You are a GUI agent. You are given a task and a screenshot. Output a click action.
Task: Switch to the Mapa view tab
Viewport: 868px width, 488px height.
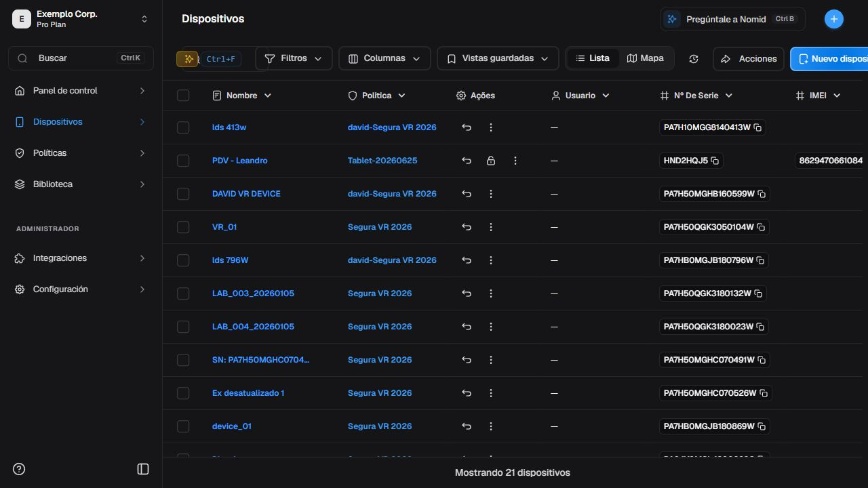tap(646, 58)
